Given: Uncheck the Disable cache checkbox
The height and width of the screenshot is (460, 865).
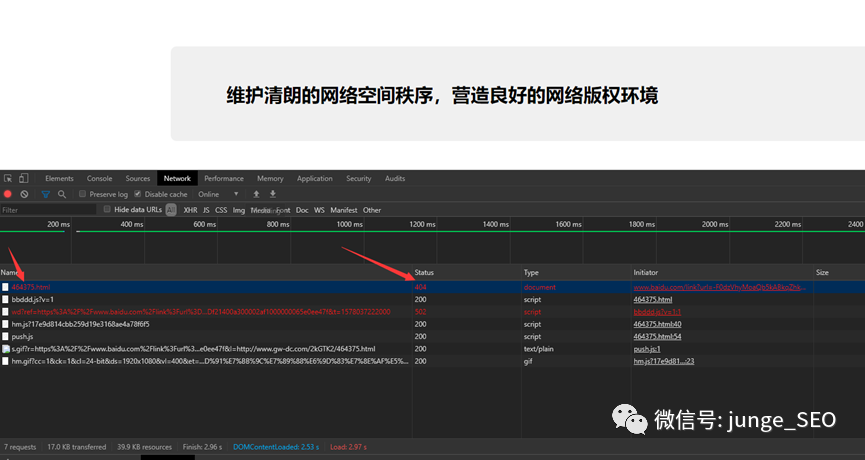Looking at the screenshot, I should point(137,194).
